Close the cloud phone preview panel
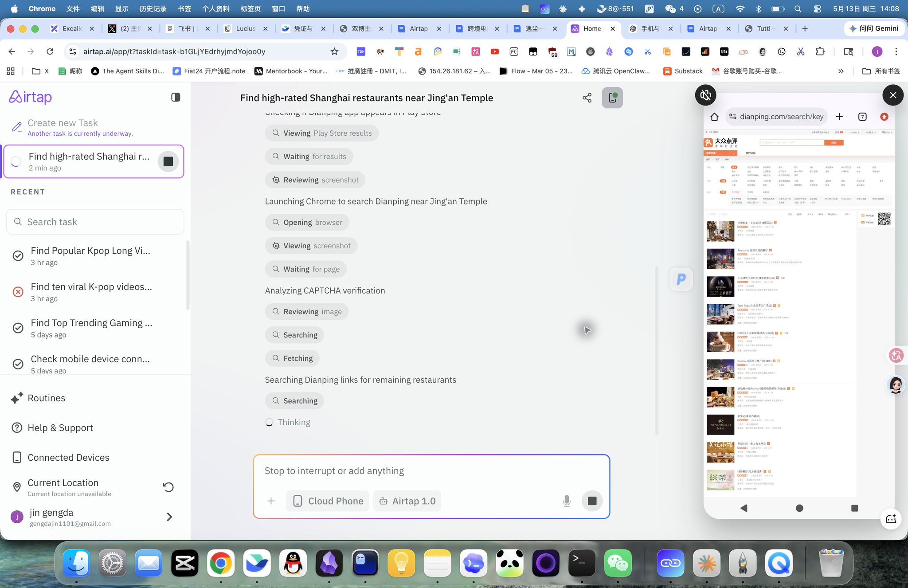 (x=893, y=95)
